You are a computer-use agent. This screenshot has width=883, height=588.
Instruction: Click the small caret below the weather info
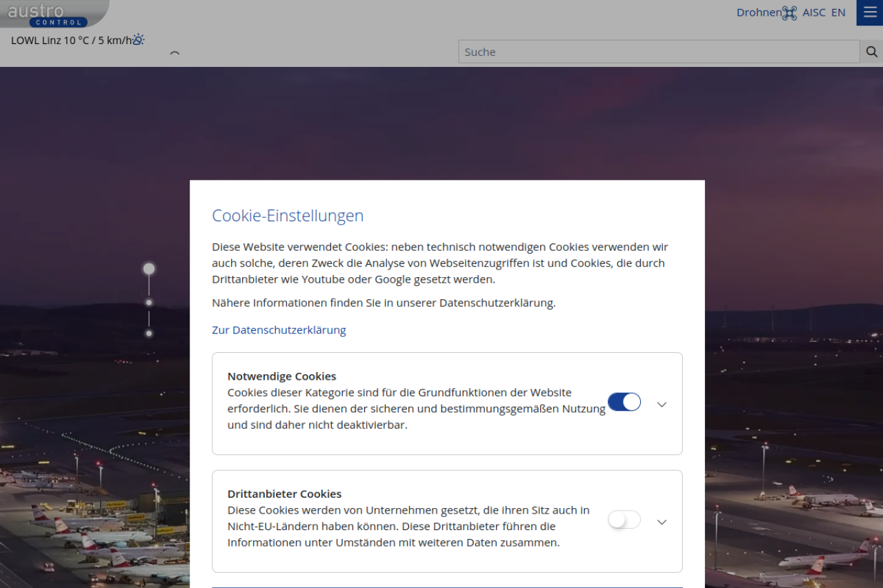[x=175, y=53]
